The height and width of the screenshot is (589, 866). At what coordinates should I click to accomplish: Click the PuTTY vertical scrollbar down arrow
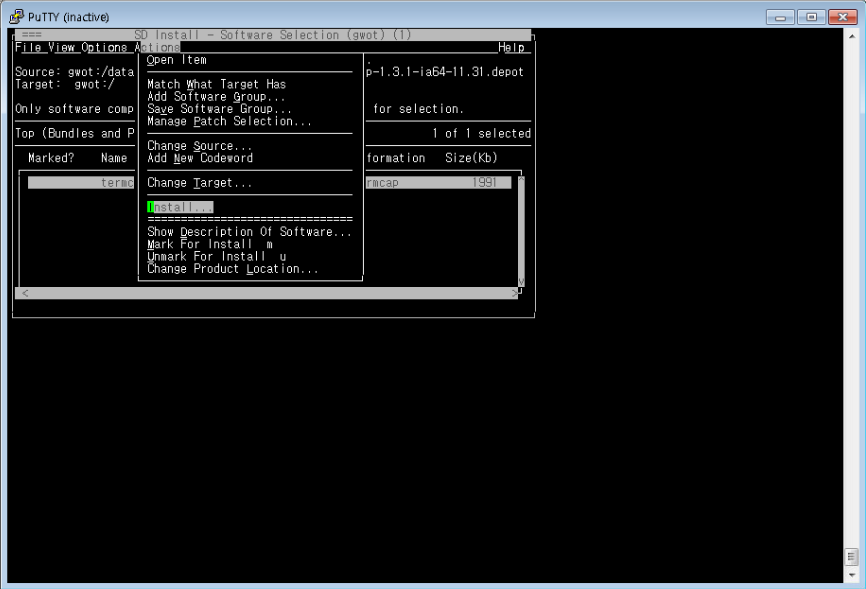(852, 575)
